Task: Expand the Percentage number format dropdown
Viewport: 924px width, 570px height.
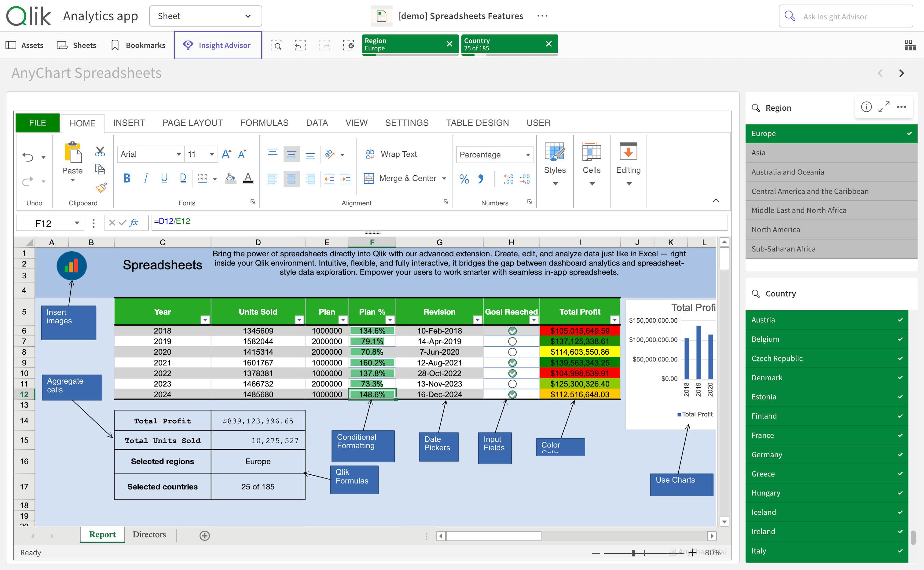Action: point(527,155)
